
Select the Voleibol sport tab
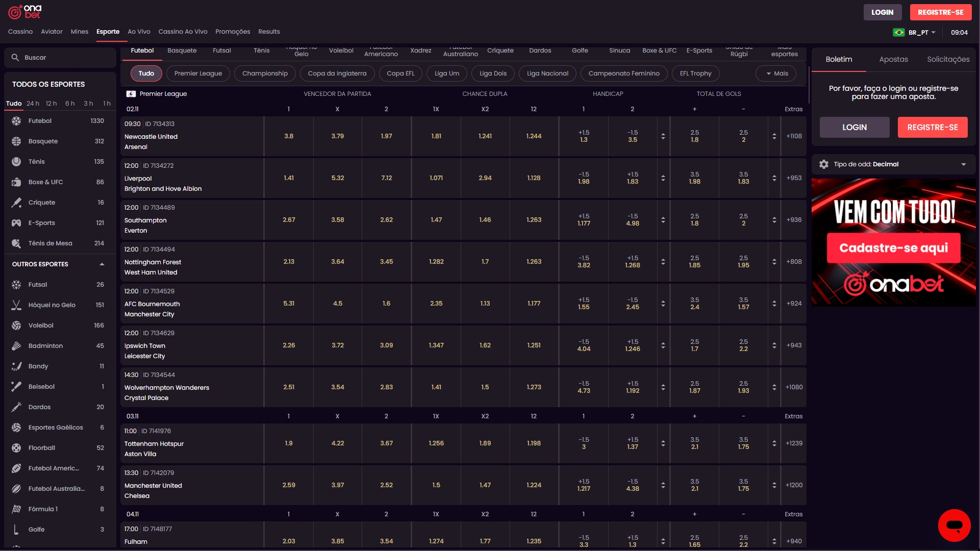[341, 51]
